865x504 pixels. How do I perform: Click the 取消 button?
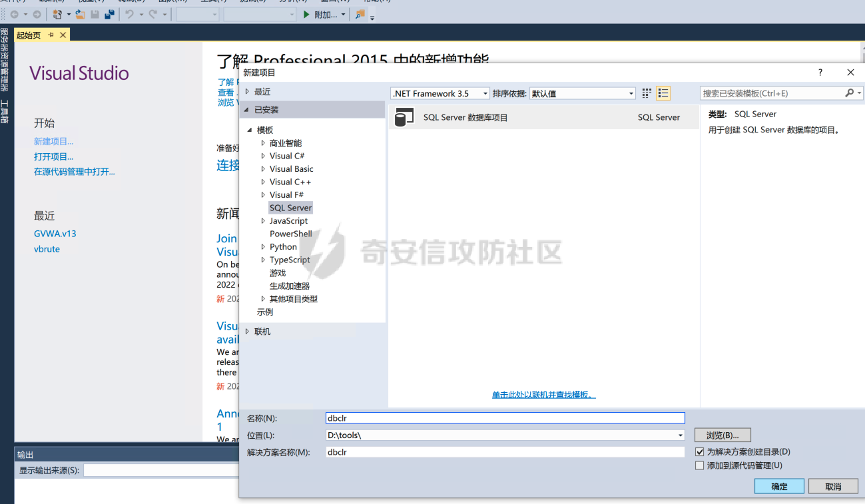pos(833,486)
